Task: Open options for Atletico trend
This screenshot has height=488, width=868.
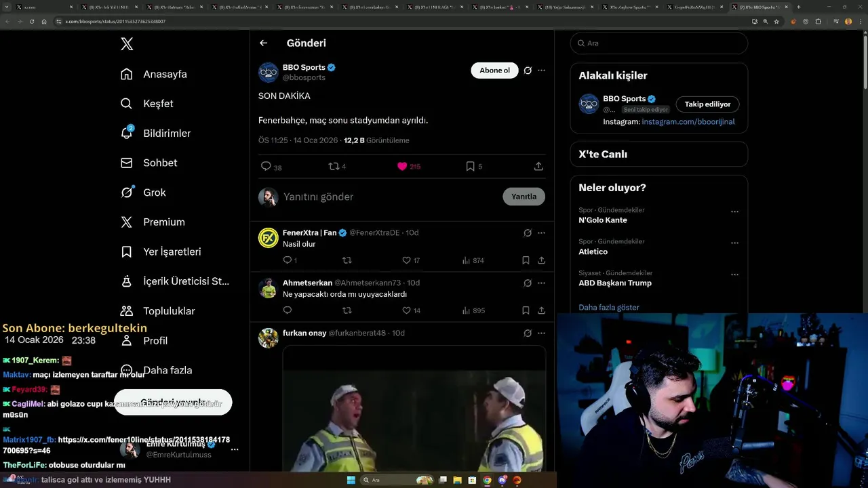Action: pos(734,243)
